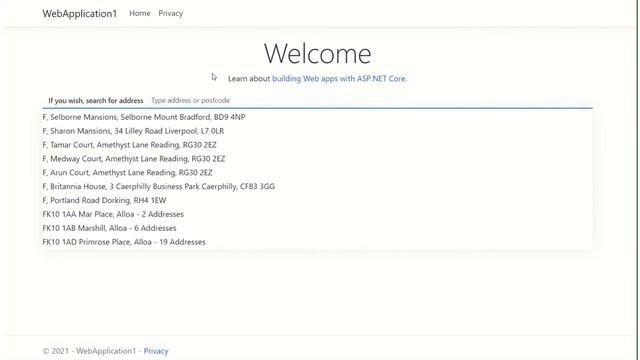This screenshot has width=640, height=360.
Task: Select Britannia House, Caerphilly Business Park
Action: [317, 187]
